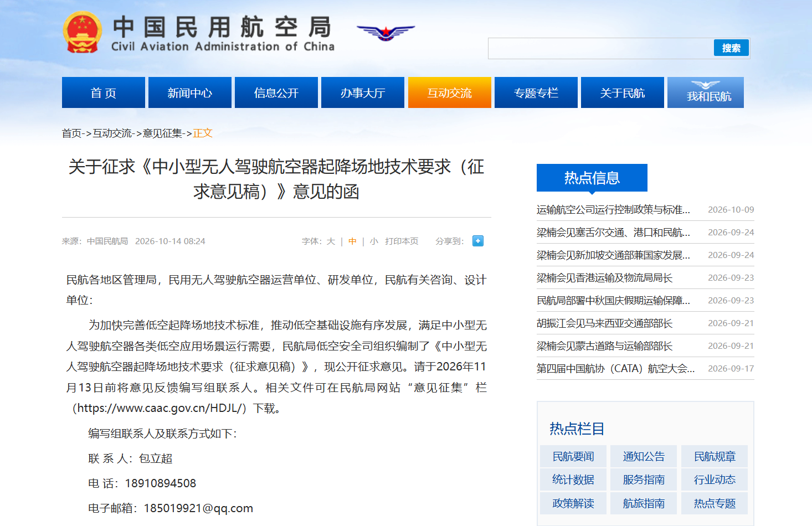Open the 统计数据 hot column
The image size is (812, 526).
click(x=573, y=479)
